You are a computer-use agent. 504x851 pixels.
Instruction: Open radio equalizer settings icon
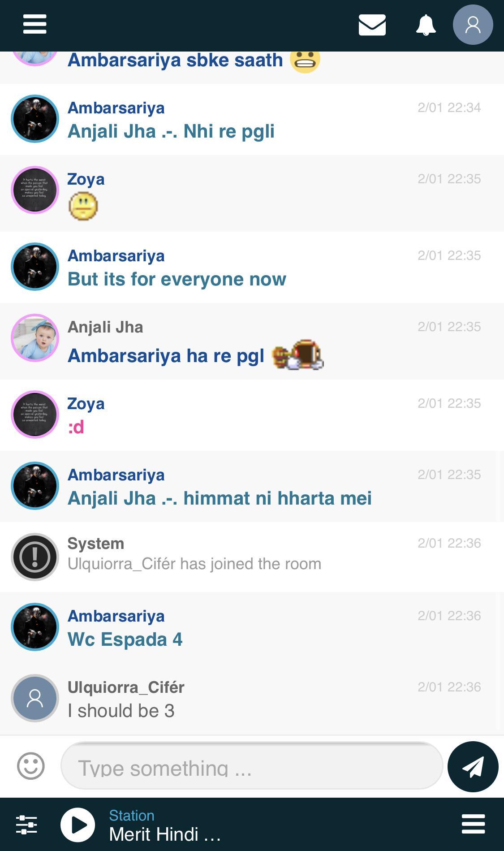coord(26,825)
